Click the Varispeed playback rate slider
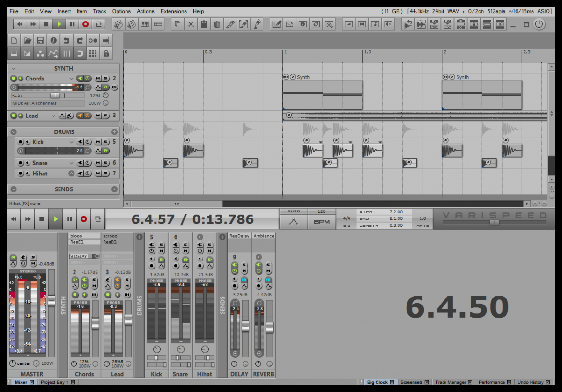 pos(494,223)
